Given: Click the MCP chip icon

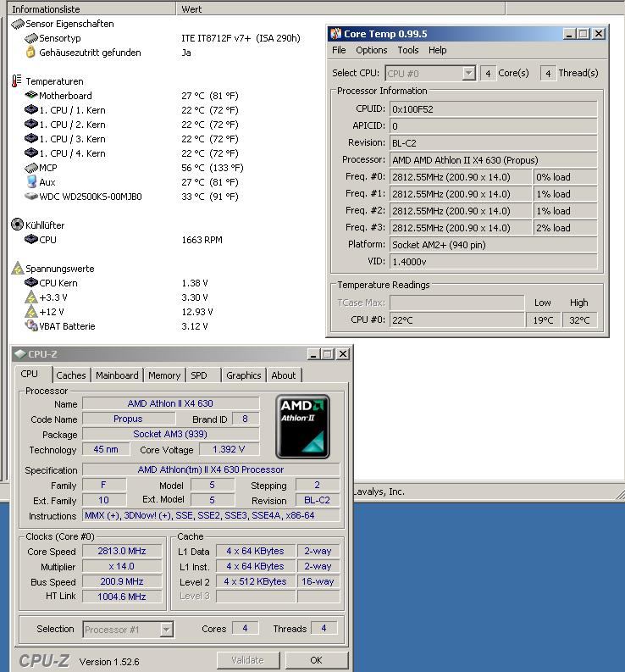Looking at the screenshot, I should coord(31,168).
